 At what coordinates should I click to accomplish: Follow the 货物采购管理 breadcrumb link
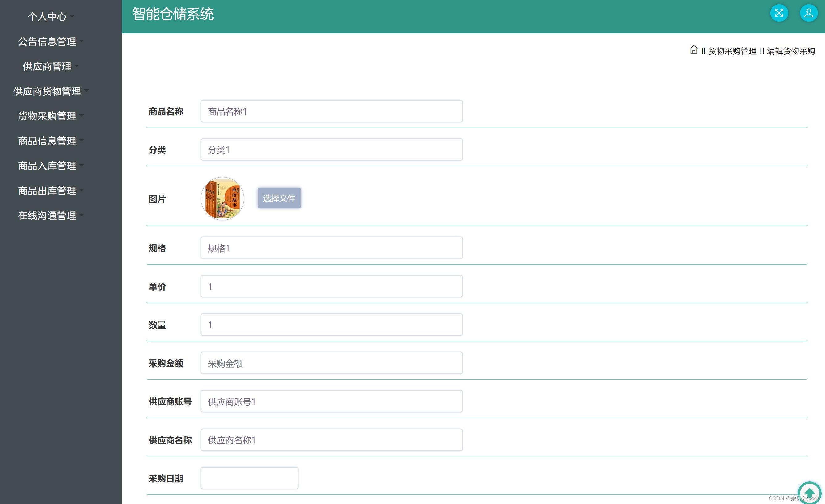(x=732, y=51)
